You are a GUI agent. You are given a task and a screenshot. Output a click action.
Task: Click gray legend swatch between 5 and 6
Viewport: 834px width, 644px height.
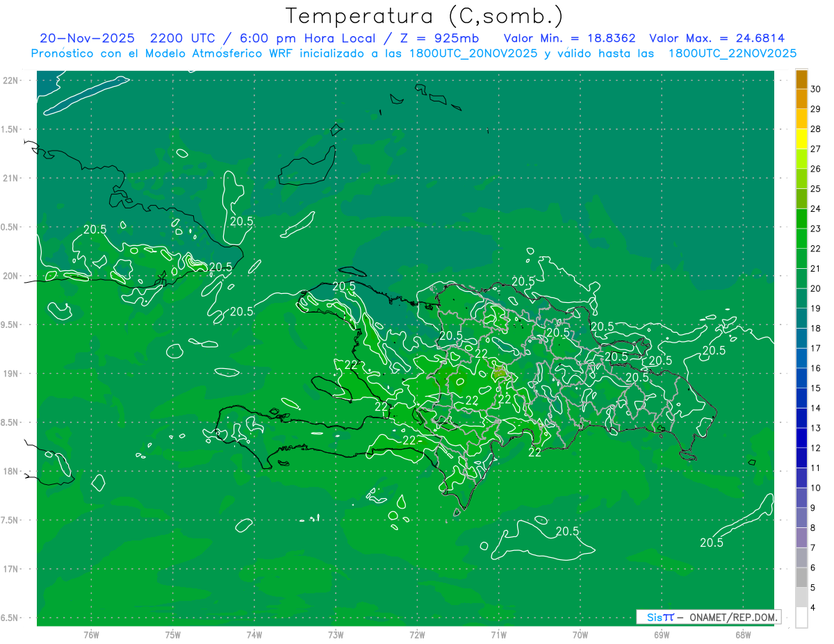[801, 578]
